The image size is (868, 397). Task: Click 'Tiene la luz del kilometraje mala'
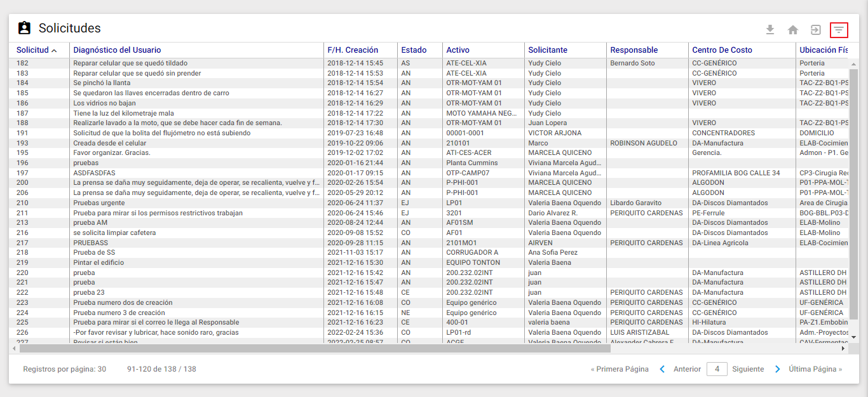pyautogui.click(x=123, y=113)
